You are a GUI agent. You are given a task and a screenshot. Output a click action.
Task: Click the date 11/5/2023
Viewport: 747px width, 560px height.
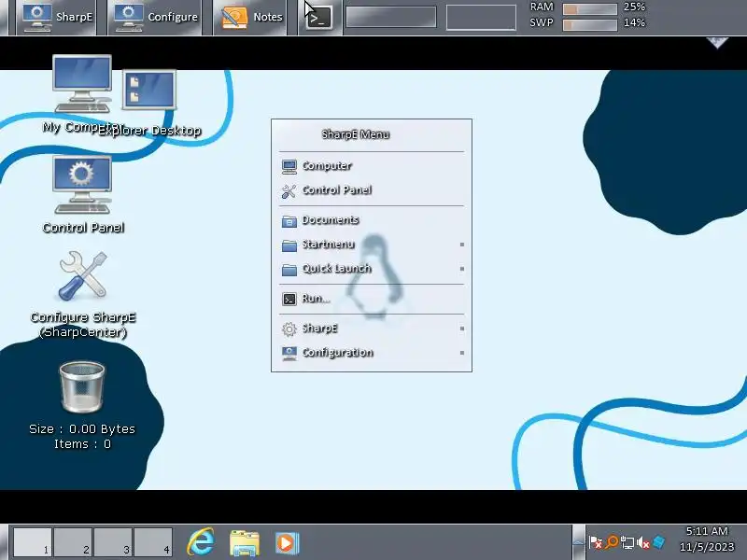pos(707,547)
